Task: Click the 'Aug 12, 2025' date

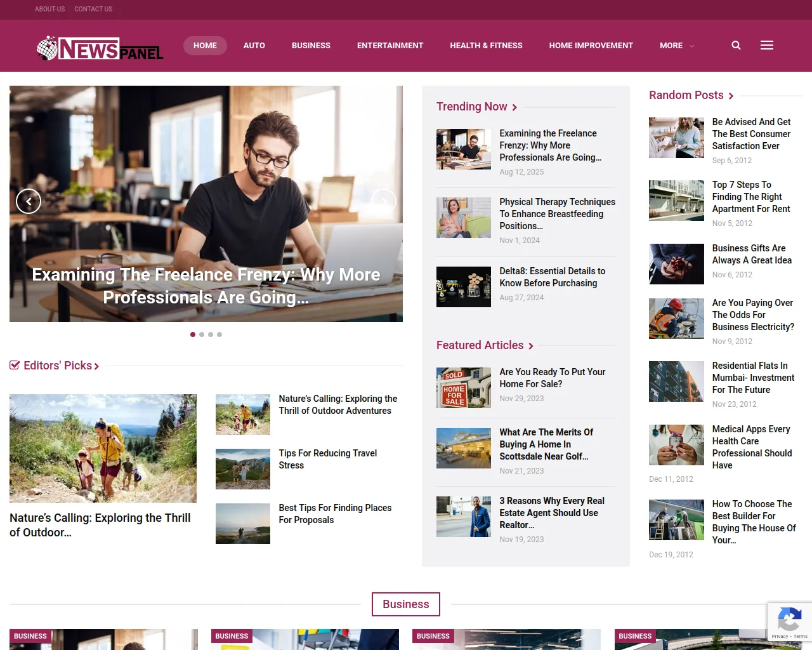Action: [521, 172]
